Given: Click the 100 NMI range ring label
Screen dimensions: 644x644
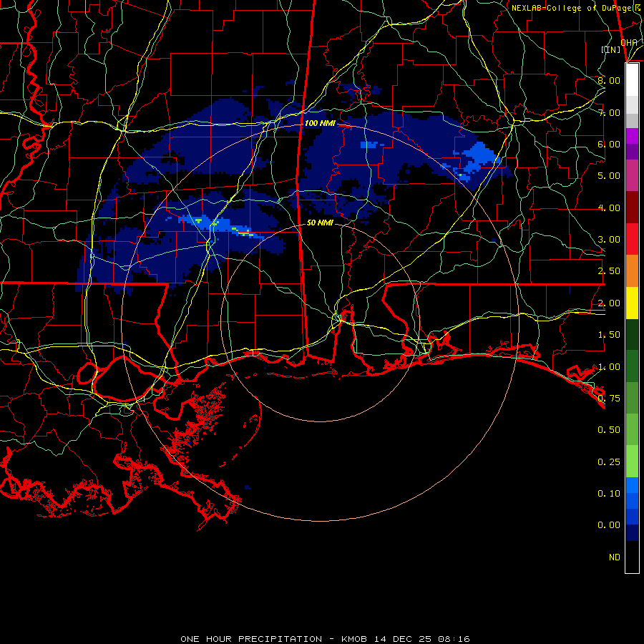Looking at the screenshot, I should [x=320, y=123].
